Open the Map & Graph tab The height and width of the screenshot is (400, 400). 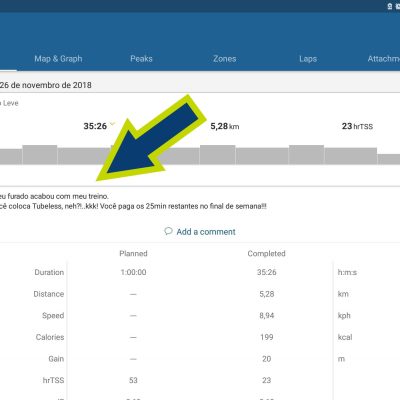coord(58,59)
